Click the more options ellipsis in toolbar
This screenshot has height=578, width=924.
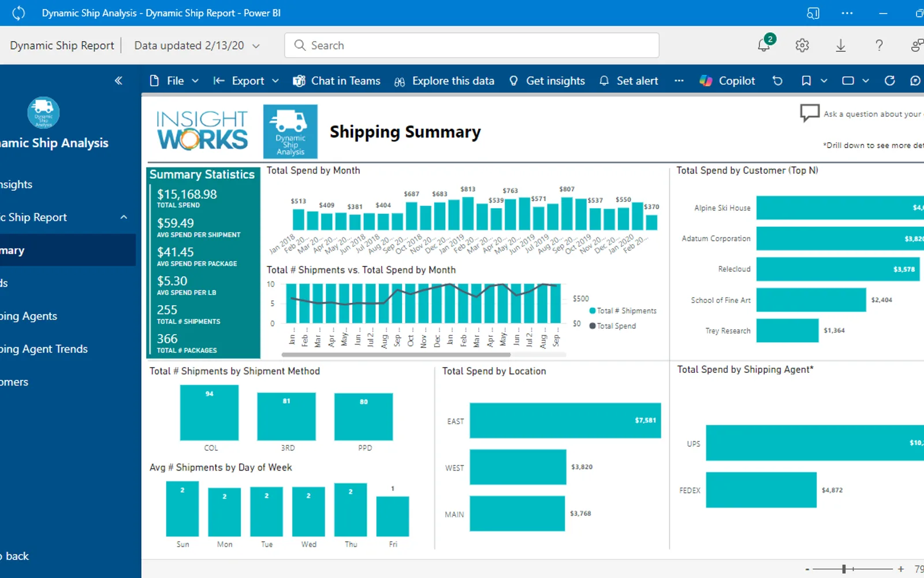679,81
